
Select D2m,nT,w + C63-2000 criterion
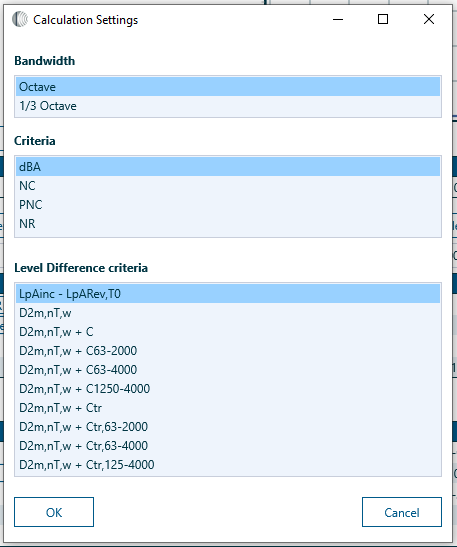tap(228, 351)
